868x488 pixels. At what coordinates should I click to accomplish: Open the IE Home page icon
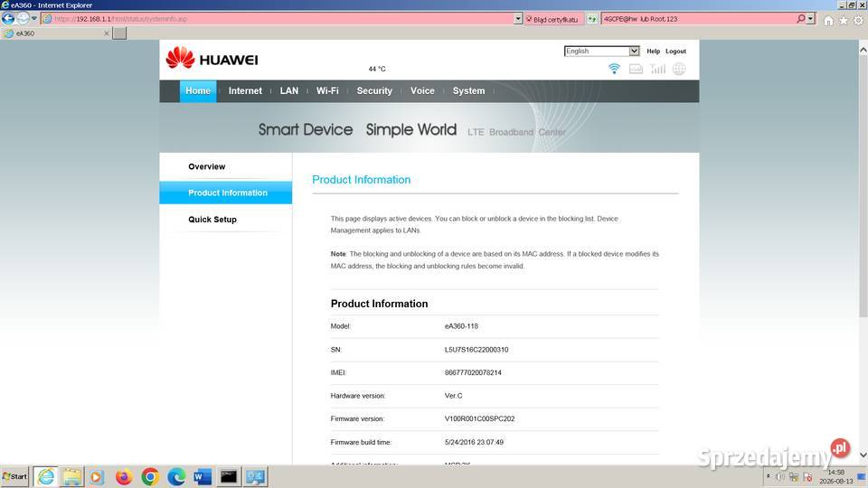[x=828, y=21]
